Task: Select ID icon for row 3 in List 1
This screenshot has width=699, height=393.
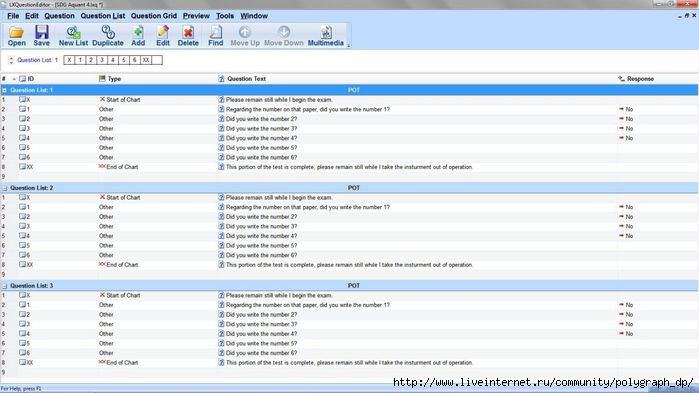Action: (x=22, y=128)
